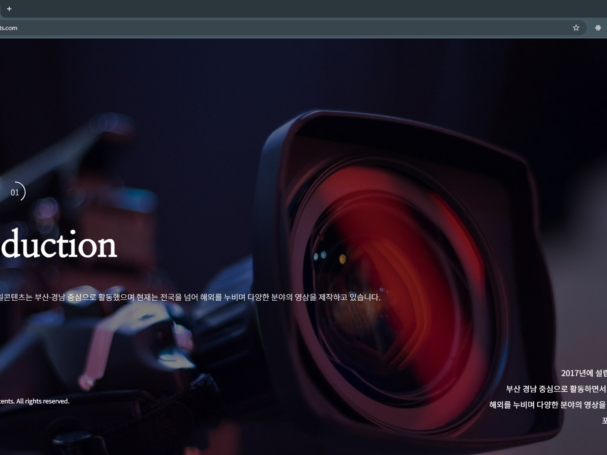Click the last partial text line at bottom right
This screenshot has height=455, width=607.
pyautogui.click(x=603, y=421)
